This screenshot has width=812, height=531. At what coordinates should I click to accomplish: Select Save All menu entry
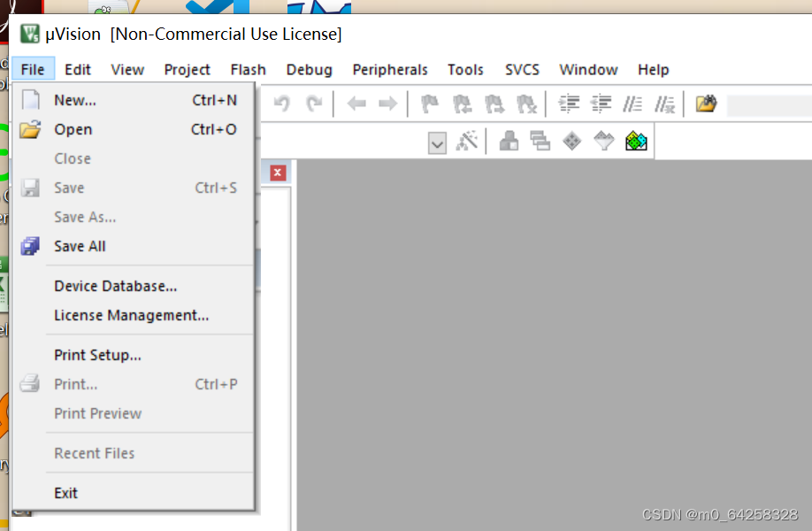click(x=134, y=247)
